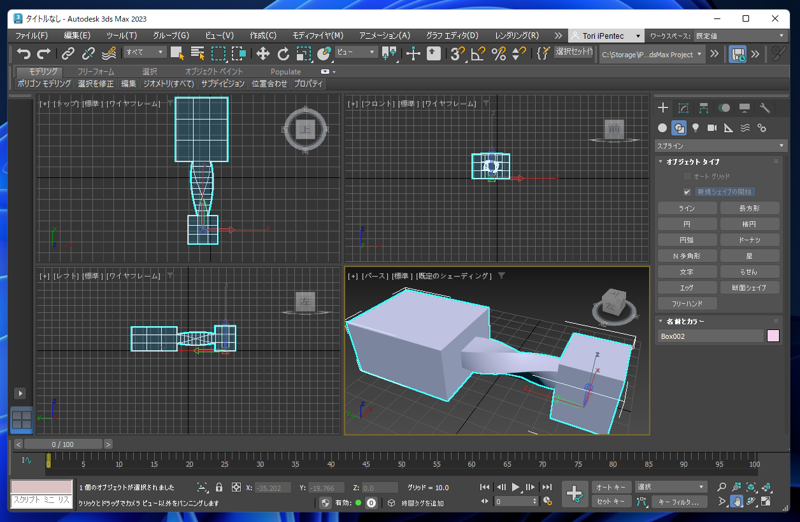The width and height of the screenshot is (800, 522).
Task: Open the ファイル(F) menu
Action: (32, 36)
